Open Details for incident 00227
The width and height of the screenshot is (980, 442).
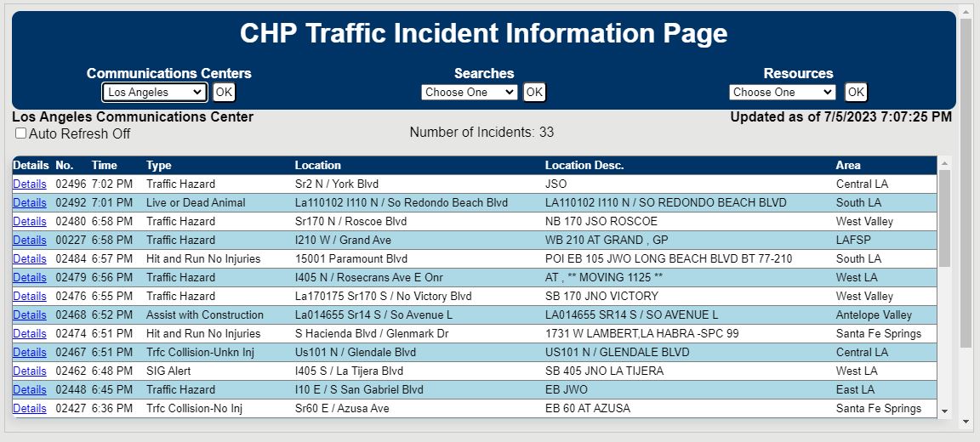pos(30,241)
